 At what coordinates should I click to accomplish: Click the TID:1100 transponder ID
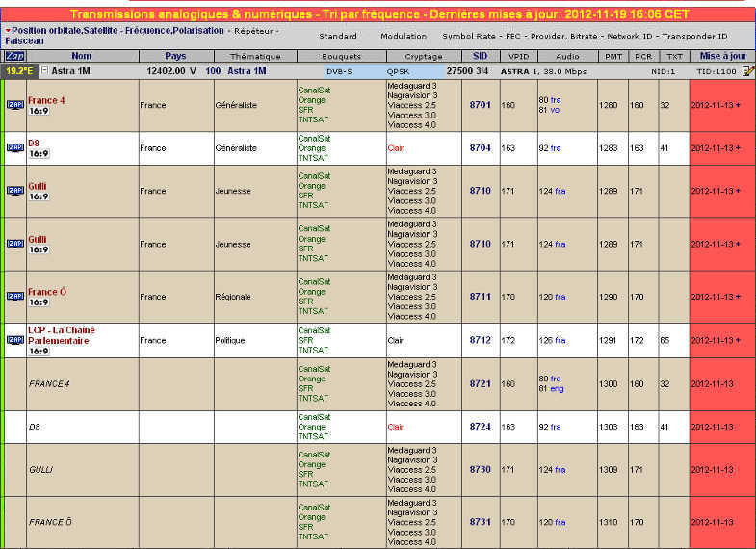716,71
